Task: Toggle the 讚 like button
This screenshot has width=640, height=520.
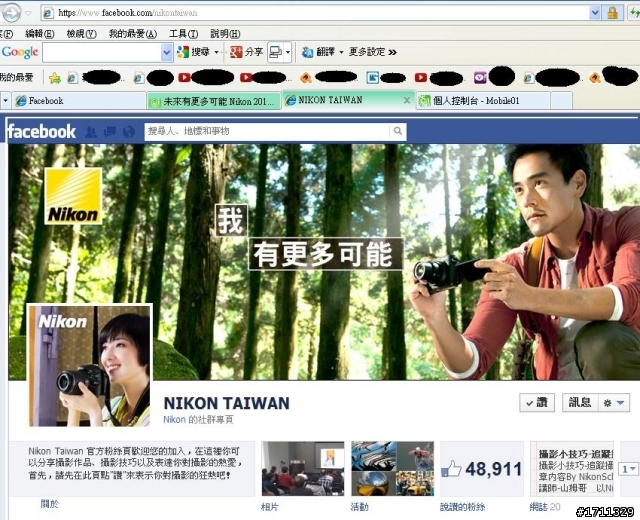Action: pyautogui.click(x=537, y=403)
